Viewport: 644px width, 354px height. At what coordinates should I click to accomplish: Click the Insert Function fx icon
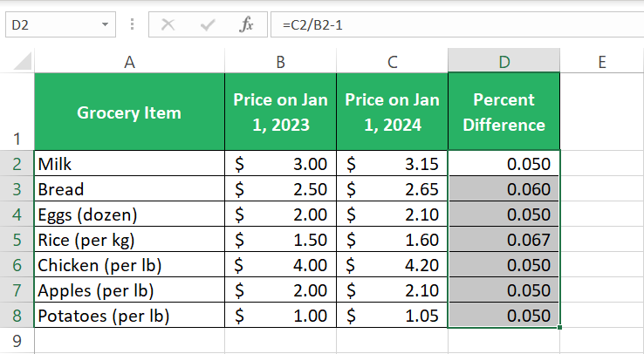pyautogui.click(x=246, y=25)
